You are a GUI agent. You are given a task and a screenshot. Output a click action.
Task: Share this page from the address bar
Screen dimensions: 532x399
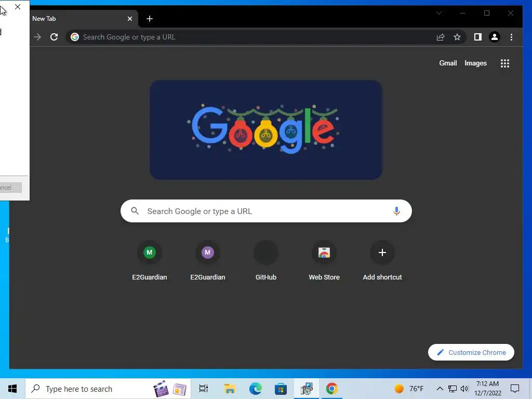(441, 37)
